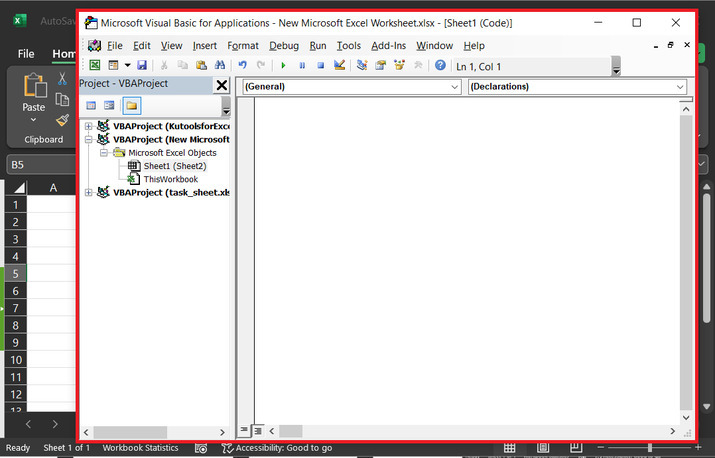Open the Debug menu
715x458 pixels.
(284, 46)
